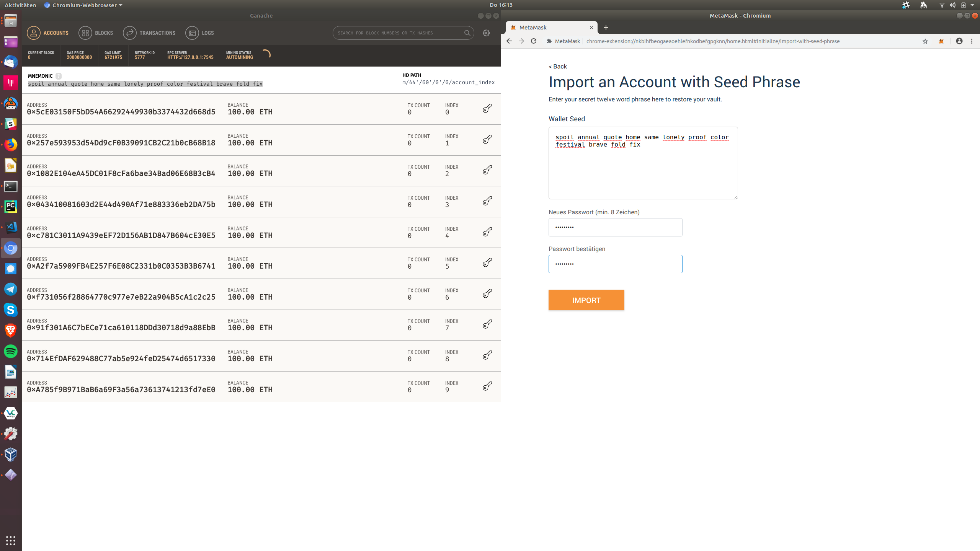Show private key for account index 5

pos(487,263)
